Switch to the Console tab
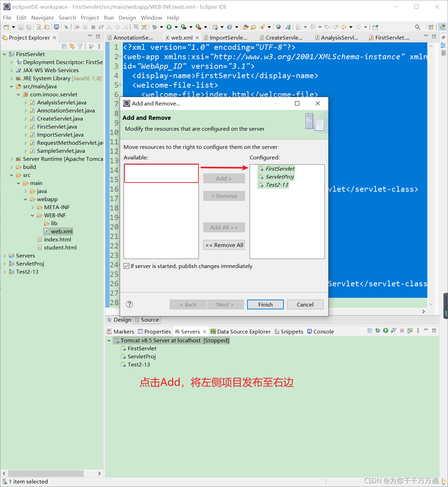The width and height of the screenshot is (448, 487). tap(320, 331)
